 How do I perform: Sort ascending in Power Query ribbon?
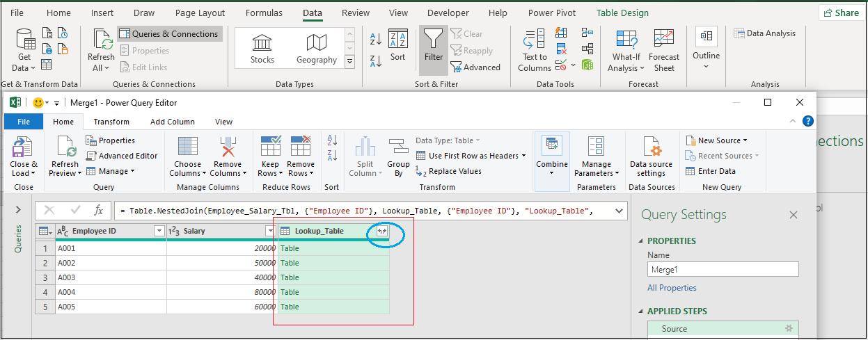(x=332, y=140)
